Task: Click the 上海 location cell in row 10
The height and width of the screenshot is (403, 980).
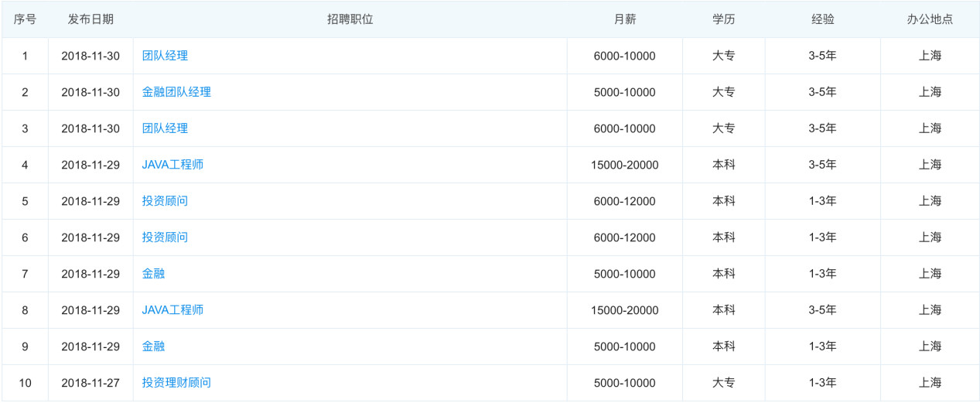Action: (930, 383)
